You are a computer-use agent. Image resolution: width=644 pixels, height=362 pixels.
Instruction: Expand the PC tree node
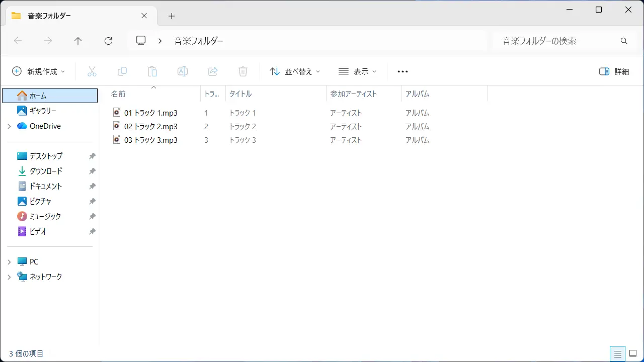coord(9,262)
